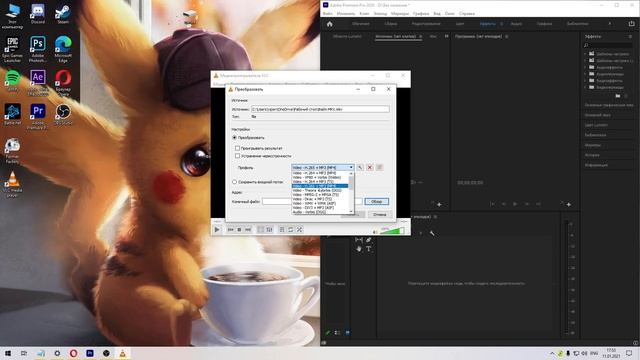Viewport: 640px width, 360px height.
Task: Select the Battle.net desktop icon
Action: 12,114
